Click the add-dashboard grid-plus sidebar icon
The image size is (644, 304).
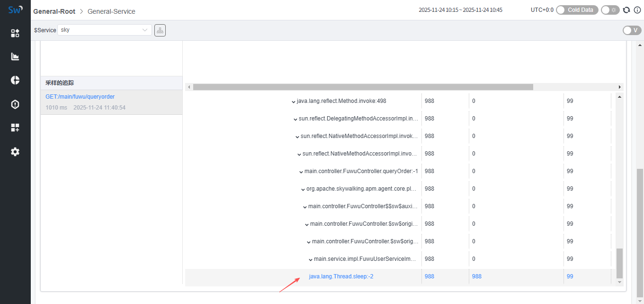tap(15, 128)
